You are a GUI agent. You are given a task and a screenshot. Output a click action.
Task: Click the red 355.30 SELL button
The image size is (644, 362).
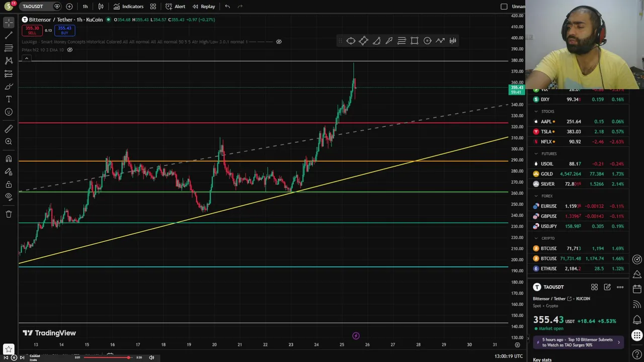click(x=32, y=30)
